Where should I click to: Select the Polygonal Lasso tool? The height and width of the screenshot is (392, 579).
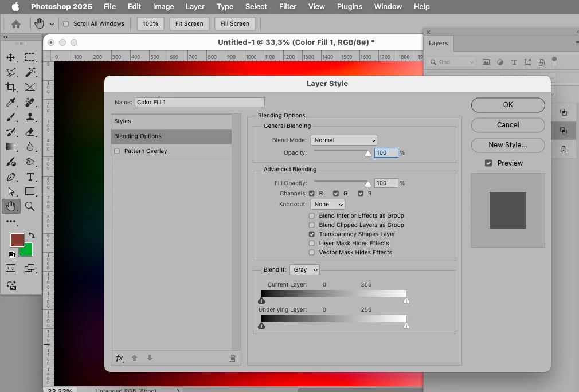click(11, 72)
